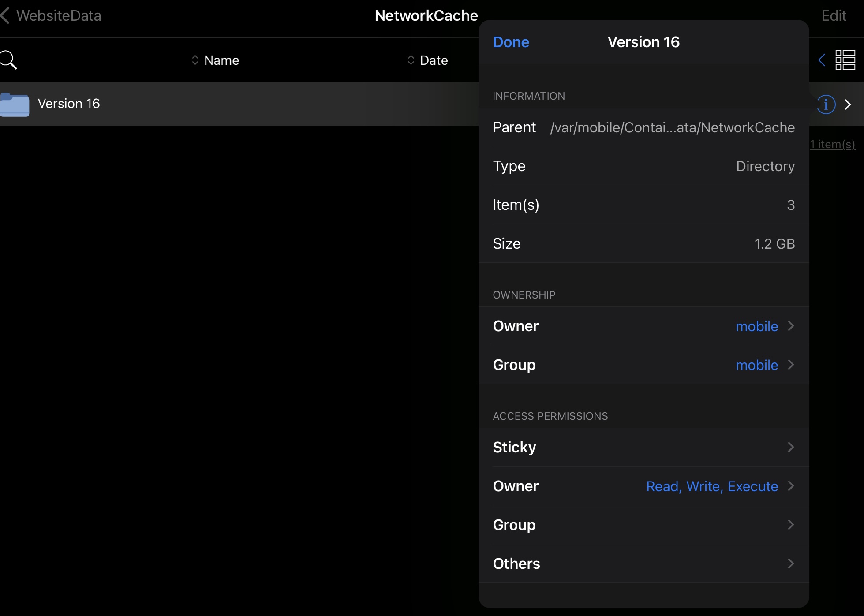
Task: Open Group access permissions settings
Action: pyautogui.click(x=644, y=525)
